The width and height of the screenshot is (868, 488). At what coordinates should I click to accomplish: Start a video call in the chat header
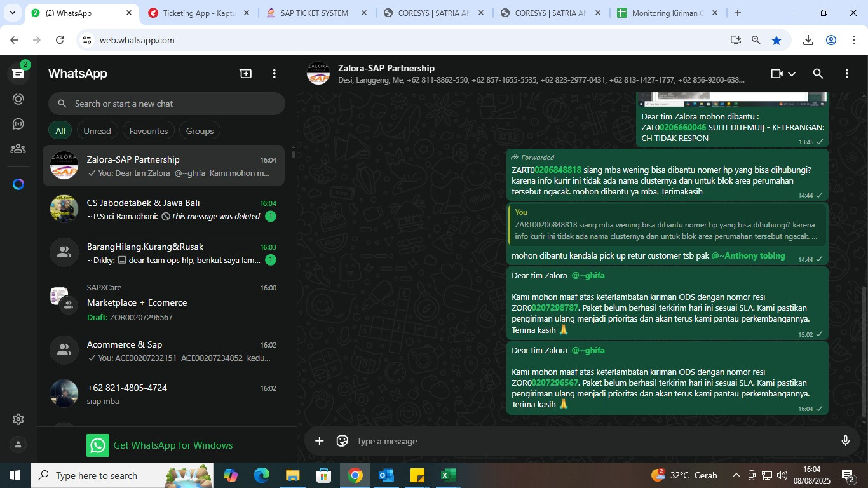(x=776, y=74)
